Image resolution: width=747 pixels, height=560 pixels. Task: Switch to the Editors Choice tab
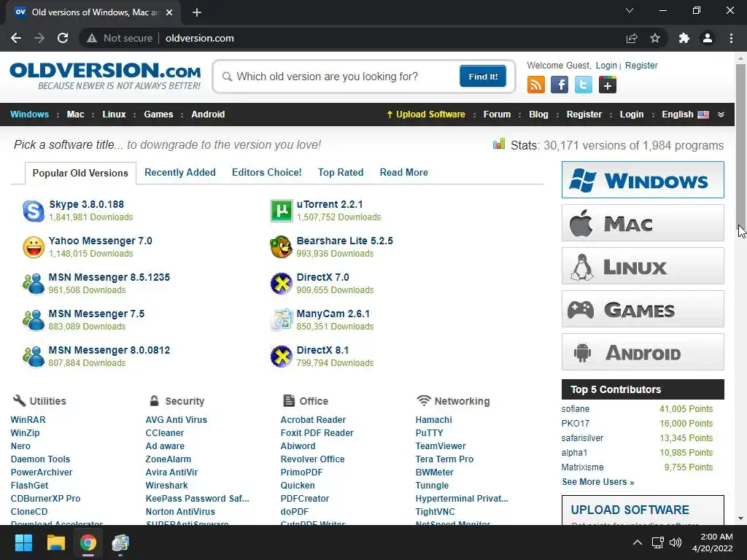click(267, 172)
